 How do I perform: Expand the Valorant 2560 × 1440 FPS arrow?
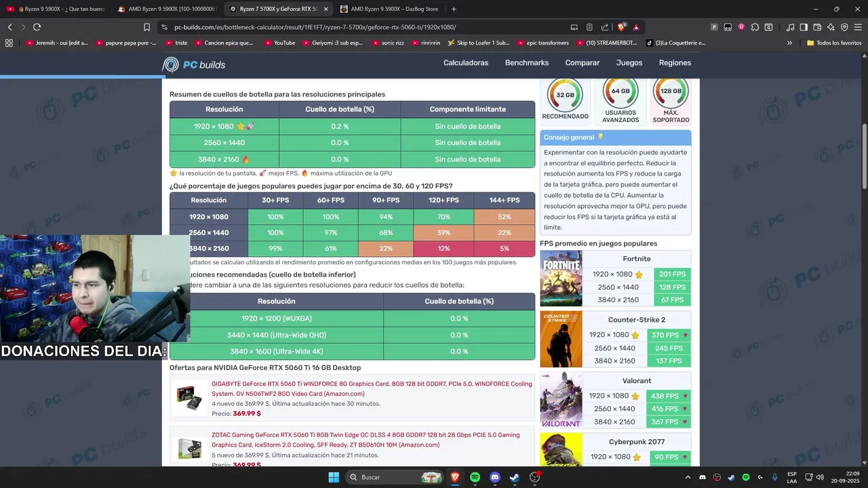pyautogui.click(x=686, y=409)
